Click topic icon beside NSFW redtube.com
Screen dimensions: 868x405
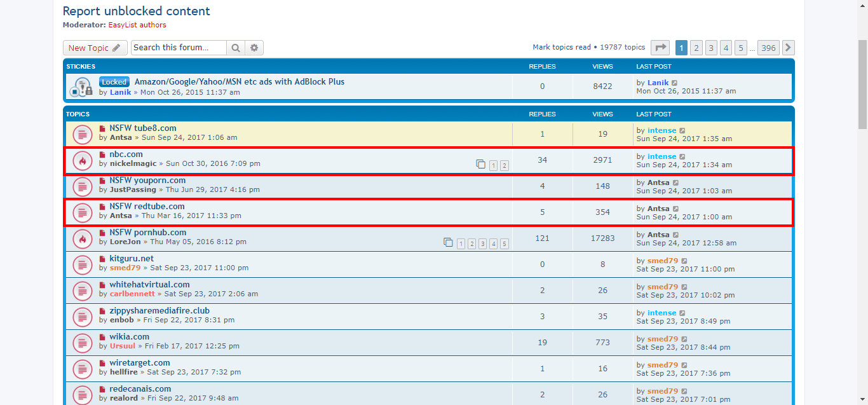pyautogui.click(x=82, y=212)
